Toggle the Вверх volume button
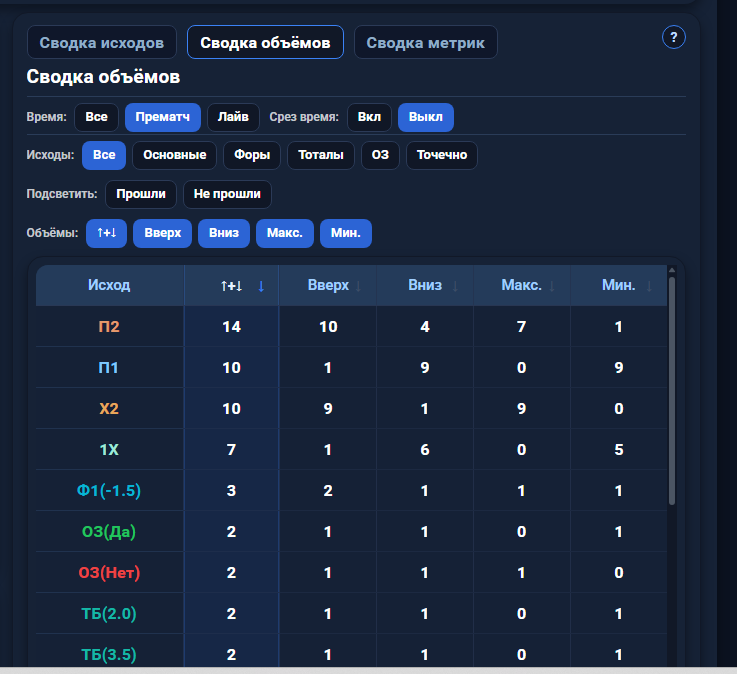The image size is (737, 674). [x=163, y=233]
